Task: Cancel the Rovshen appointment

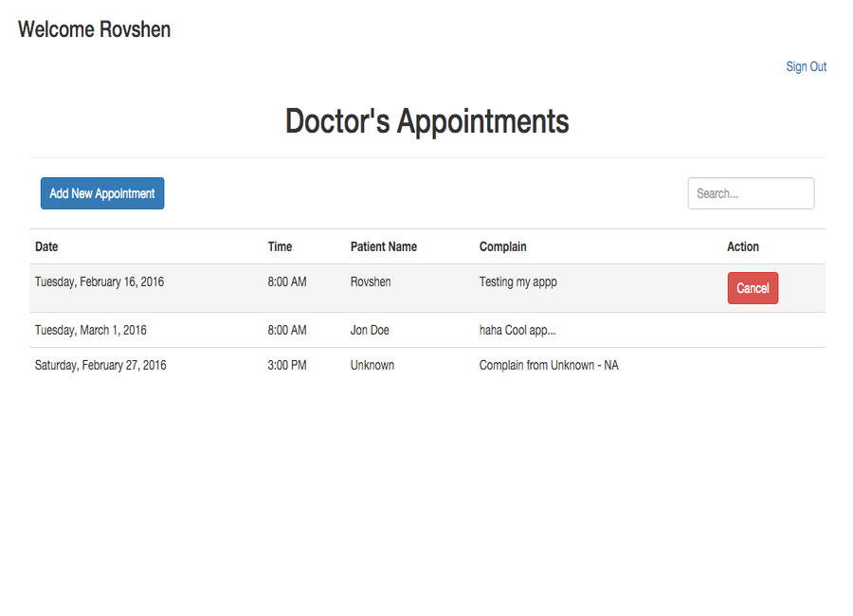Action: coord(753,288)
